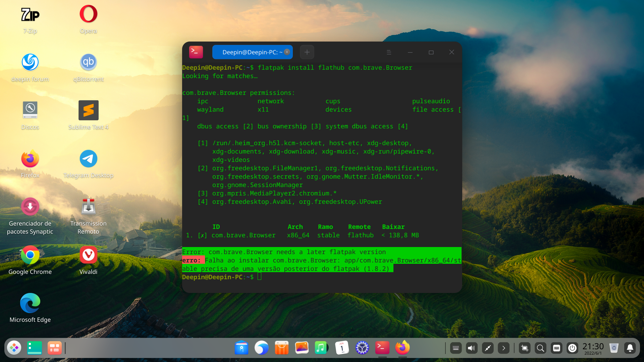Open Telegram Desktop
The width and height of the screenshot is (644, 362).
click(88, 159)
